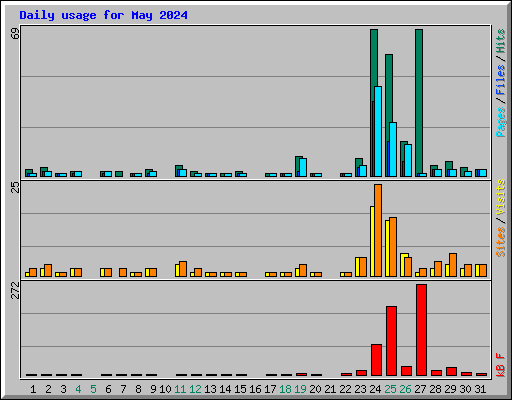The height and width of the screenshot is (400, 512).
Task: Click the '25' axis value label
Action: (16, 187)
